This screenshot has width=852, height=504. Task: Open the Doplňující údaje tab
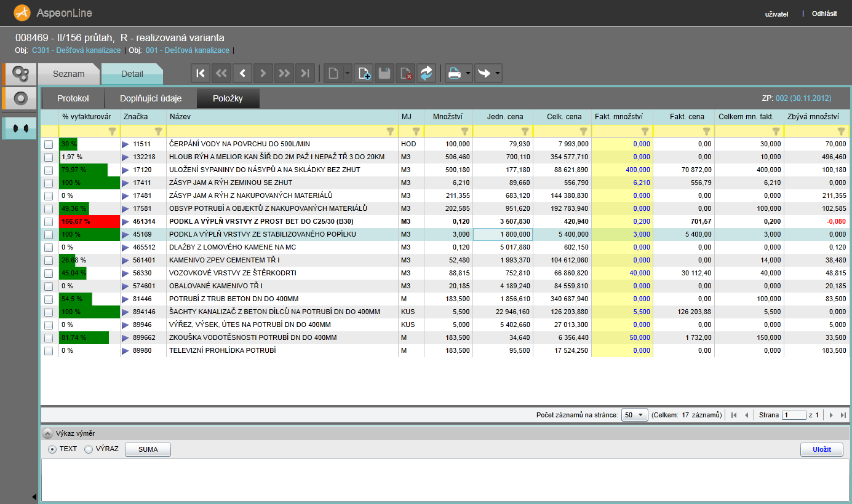click(151, 98)
